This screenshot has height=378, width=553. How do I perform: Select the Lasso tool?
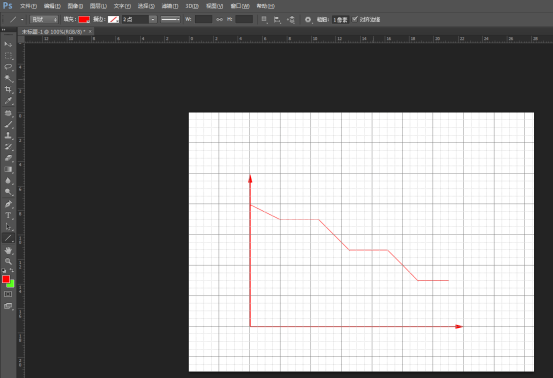point(8,67)
